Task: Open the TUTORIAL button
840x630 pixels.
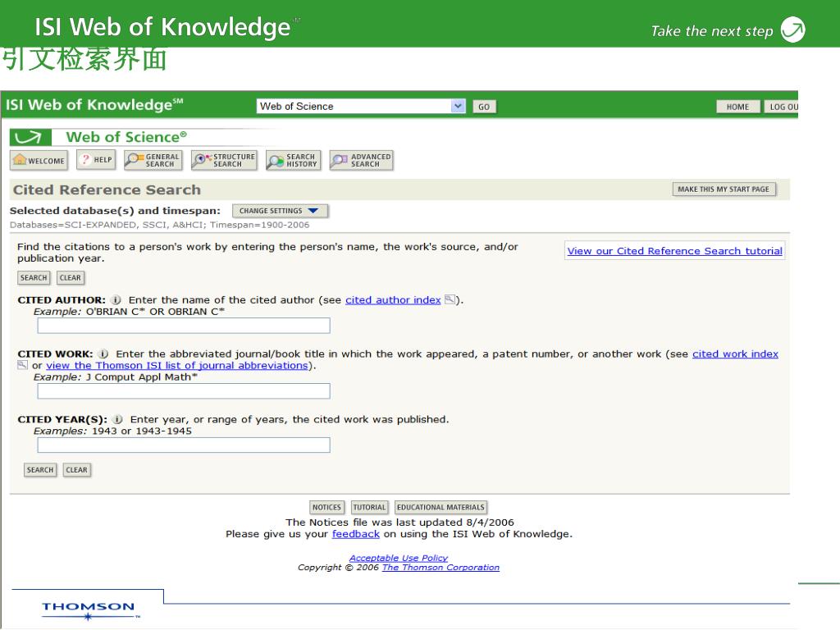Action: 369,507
